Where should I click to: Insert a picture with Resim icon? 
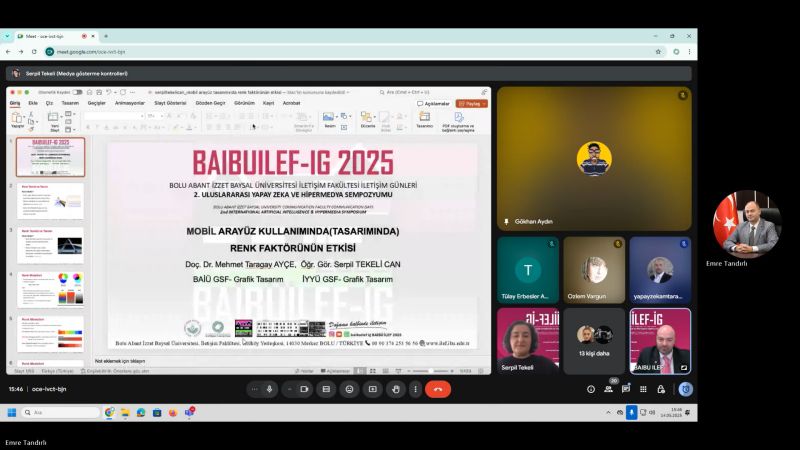(329, 117)
